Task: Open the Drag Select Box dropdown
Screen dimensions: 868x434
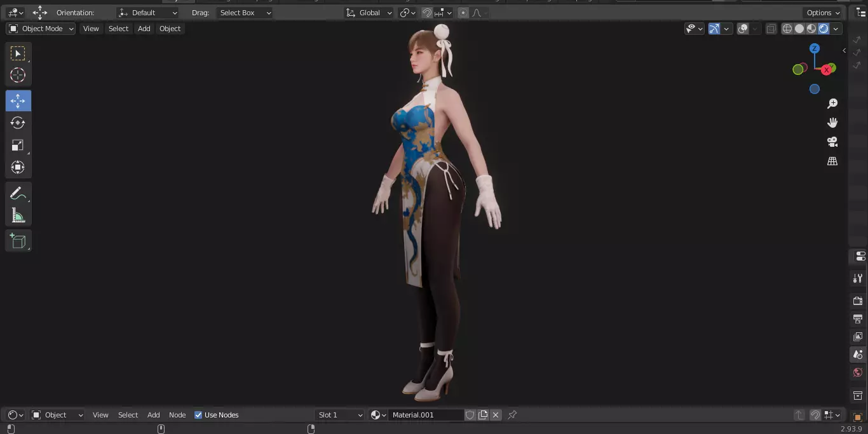Action: pos(244,13)
